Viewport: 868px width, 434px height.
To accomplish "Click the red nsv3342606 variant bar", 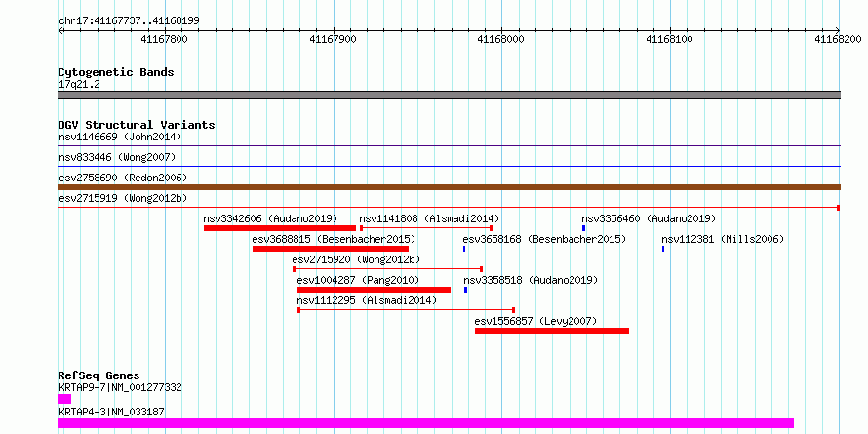I will click(x=280, y=228).
